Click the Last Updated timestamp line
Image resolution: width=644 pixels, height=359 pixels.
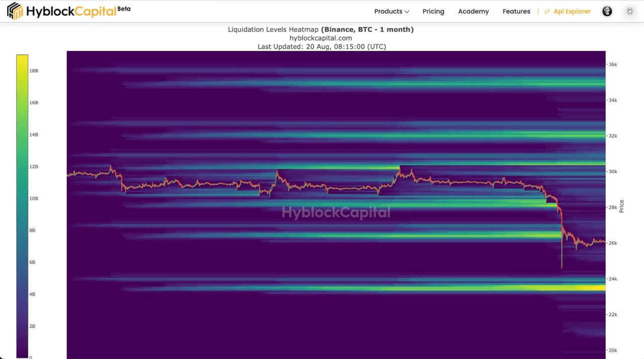point(321,46)
